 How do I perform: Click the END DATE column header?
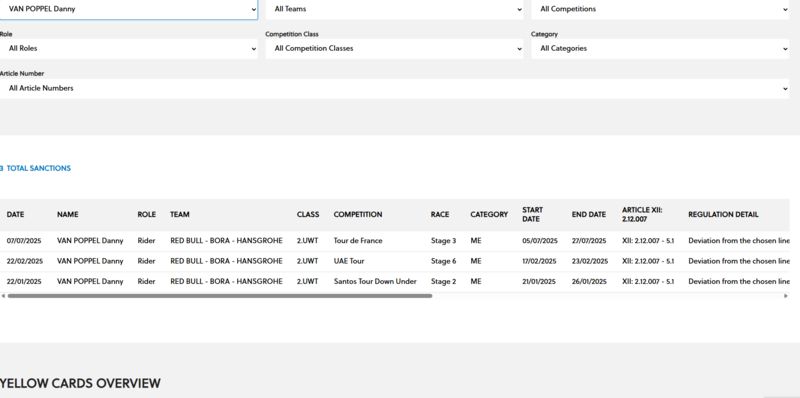[589, 215]
